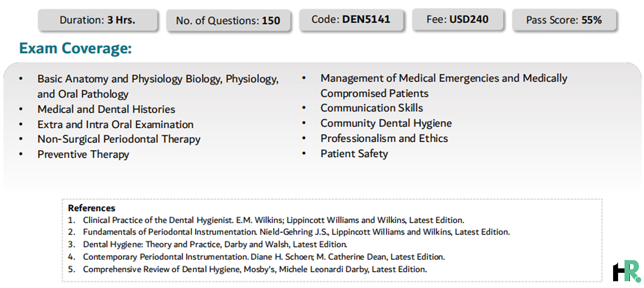Click Community Dental Hygiene item
The image size is (644, 288).
click(386, 123)
